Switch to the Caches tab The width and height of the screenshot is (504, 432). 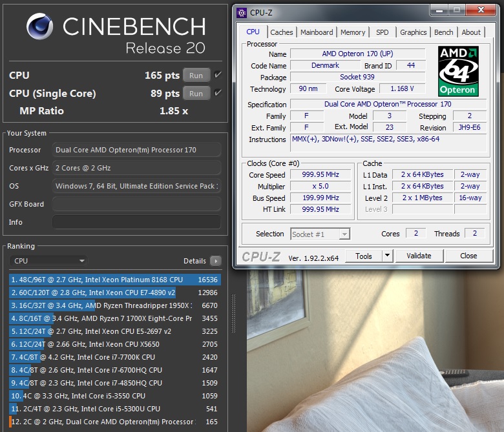click(281, 32)
